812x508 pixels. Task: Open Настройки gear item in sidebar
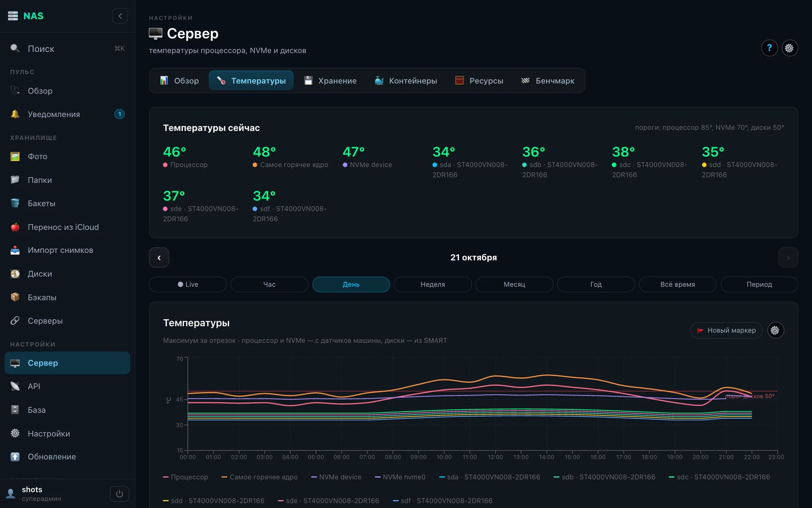pos(67,433)
